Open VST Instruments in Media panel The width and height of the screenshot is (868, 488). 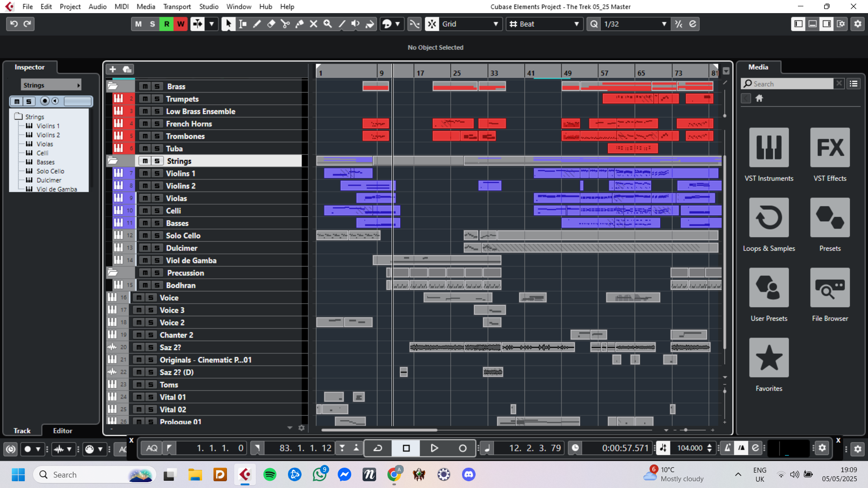click(769, 148)
